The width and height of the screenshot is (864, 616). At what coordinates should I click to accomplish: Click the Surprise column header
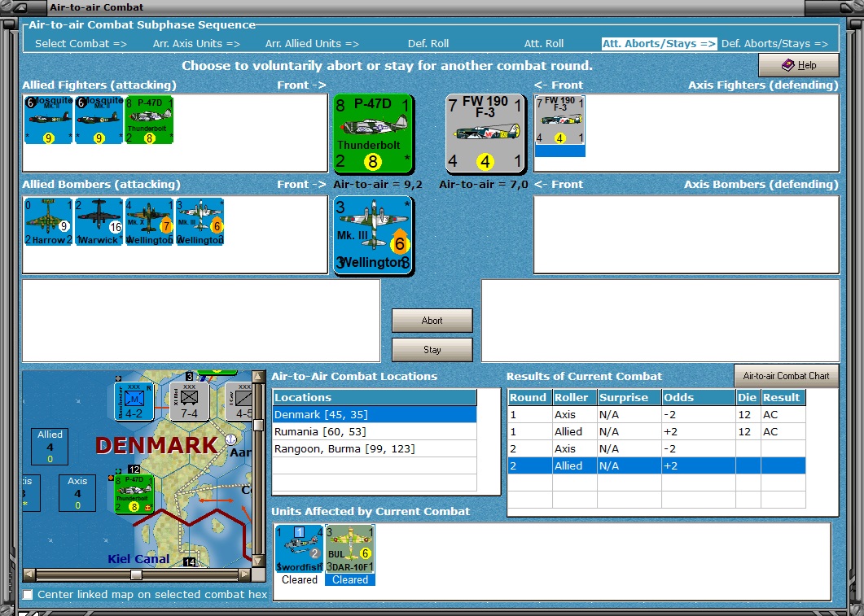click(x=629, y=397)
